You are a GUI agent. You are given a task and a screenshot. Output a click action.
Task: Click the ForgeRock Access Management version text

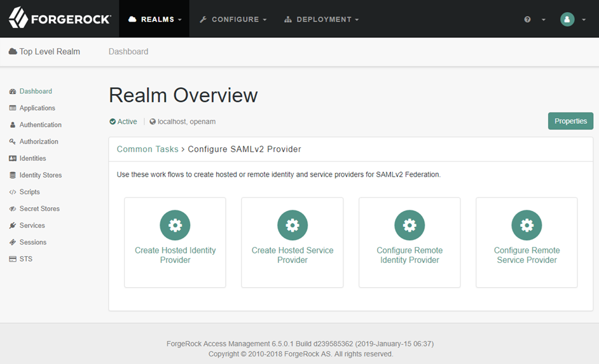click(x=300, y=344)
